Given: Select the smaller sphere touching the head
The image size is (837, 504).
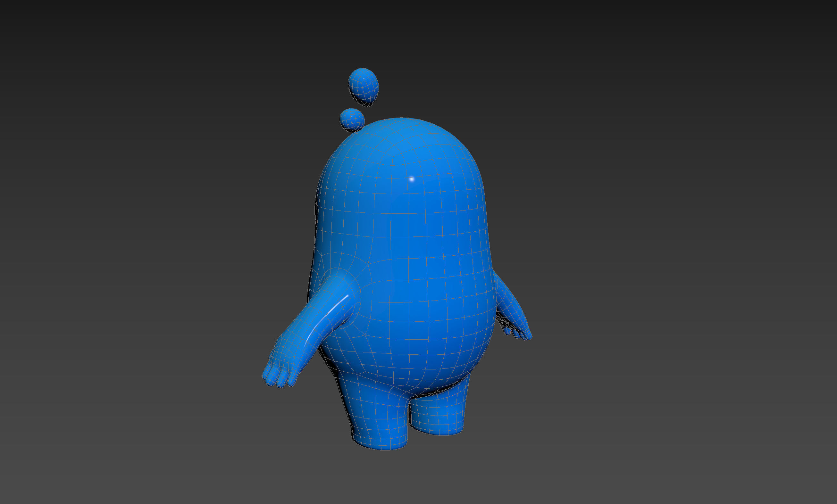Looking at the screenshot, I should coord(352,120).
